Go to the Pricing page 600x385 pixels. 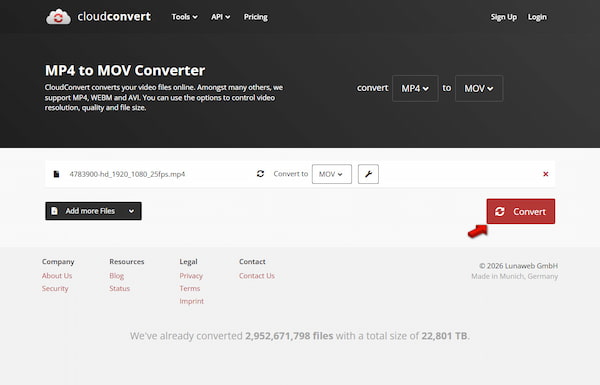coord(256,17)
